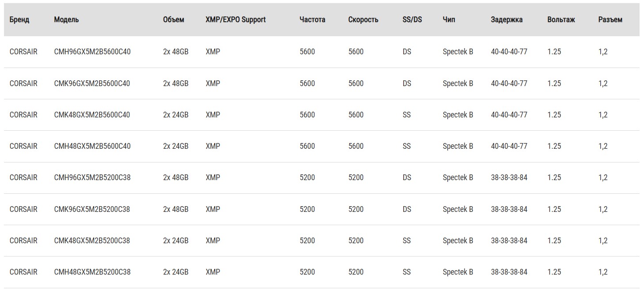Click the Частота column header
Screen dimensions: 644x298
pyautogui.click(x=312, y=20)
